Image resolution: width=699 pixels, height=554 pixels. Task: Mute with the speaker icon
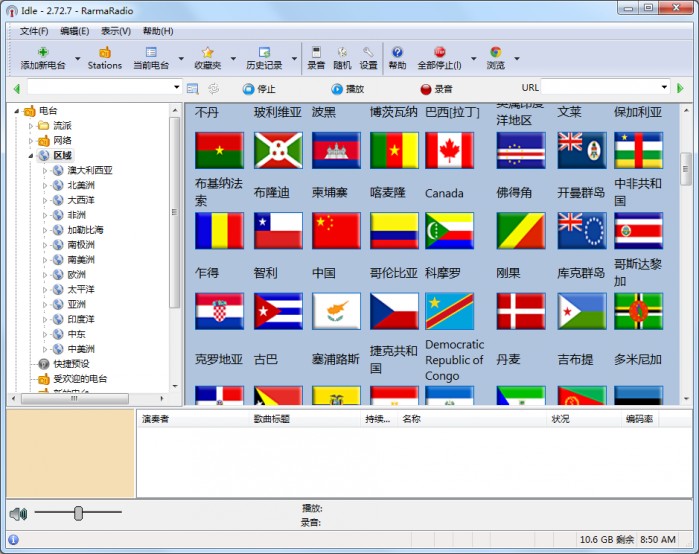pos(18,514)
